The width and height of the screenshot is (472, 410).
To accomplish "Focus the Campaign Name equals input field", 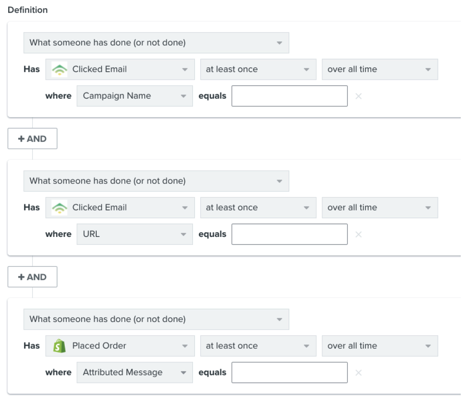I will coord(290,96).
